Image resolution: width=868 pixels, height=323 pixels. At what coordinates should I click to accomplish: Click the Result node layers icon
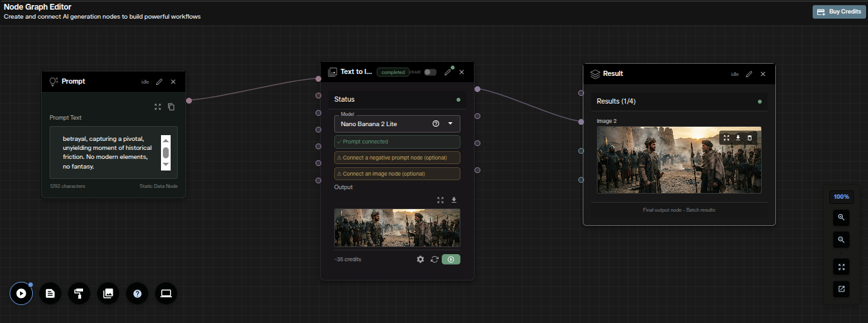tap(596, 74)
